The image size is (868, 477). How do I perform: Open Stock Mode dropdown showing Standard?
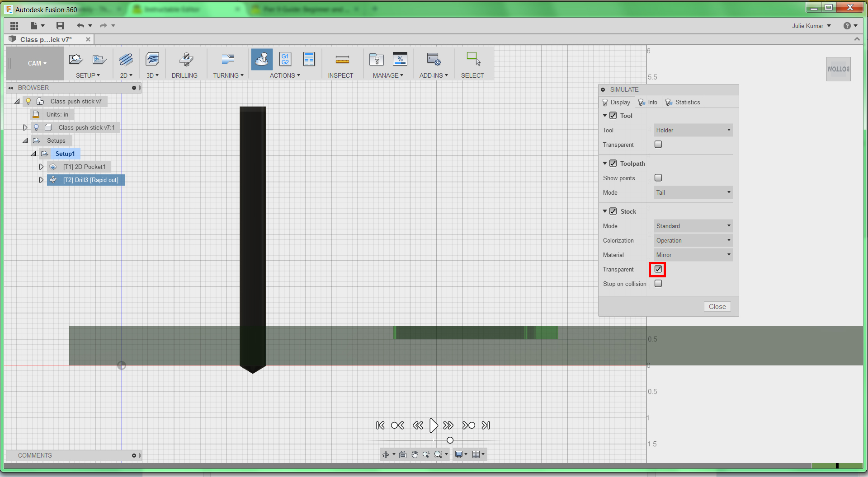click(x=693, y=226)
